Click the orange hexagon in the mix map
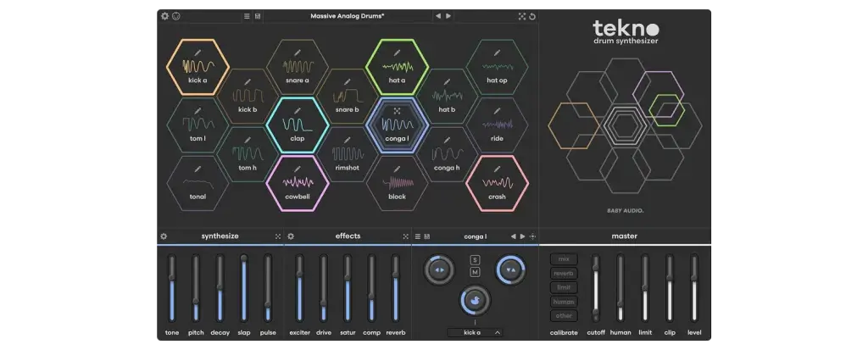This screenshot has height=350, width=868. [573, 125]
